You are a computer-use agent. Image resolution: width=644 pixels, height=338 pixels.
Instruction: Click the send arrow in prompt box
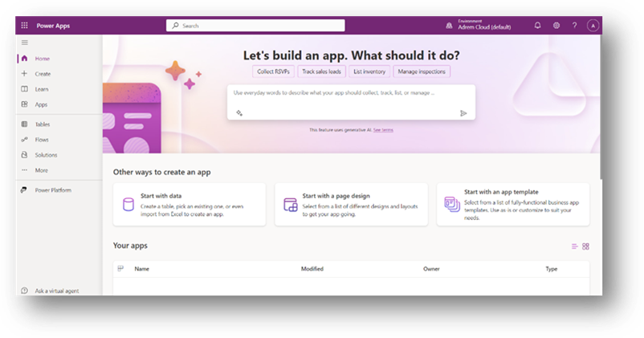[x=463, y=113]
